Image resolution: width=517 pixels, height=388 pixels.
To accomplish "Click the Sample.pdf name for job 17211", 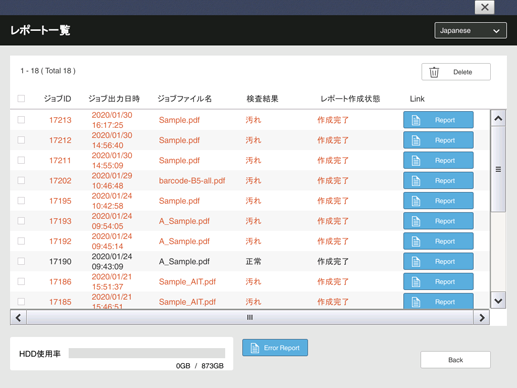I will click(179, 160).
